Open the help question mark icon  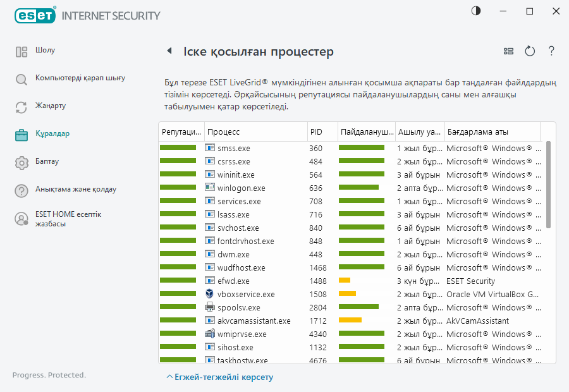click(551, 51)
